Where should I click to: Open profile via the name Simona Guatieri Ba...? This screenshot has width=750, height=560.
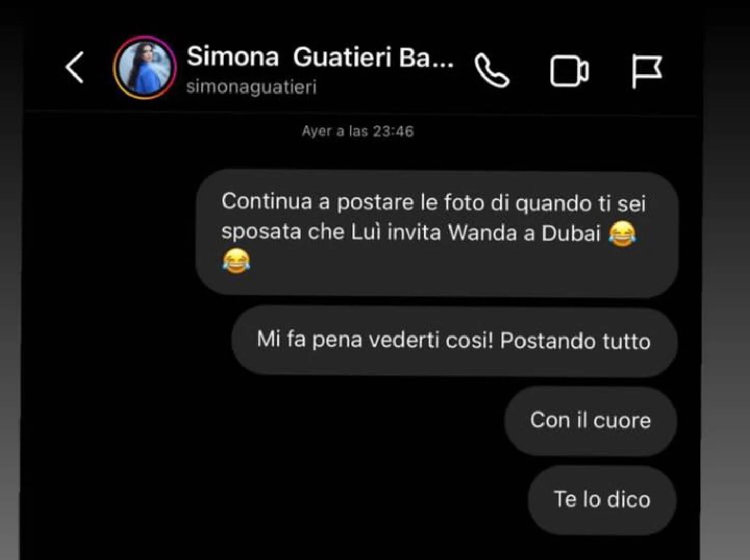pyautogui.click(x=320, y=57)
